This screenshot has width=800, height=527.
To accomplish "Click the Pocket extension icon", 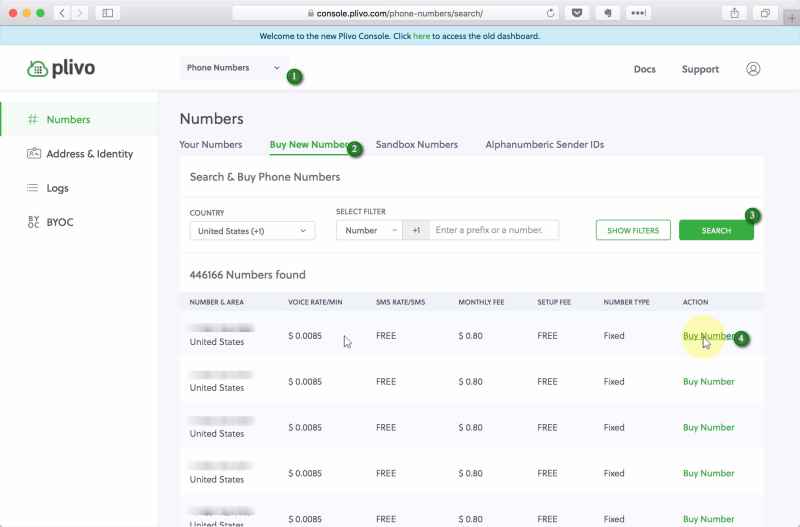I will tap(577, 13).
